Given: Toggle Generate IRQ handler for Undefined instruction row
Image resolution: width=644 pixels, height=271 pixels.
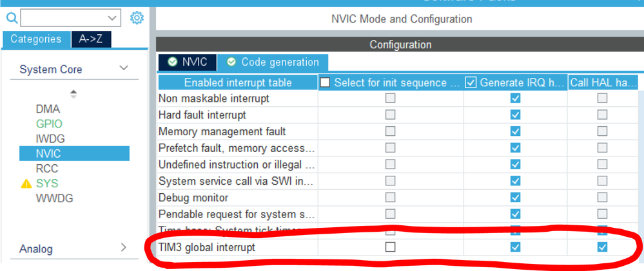Looking at the screenshot, I should pyautogui.click(x=515, y=164).
